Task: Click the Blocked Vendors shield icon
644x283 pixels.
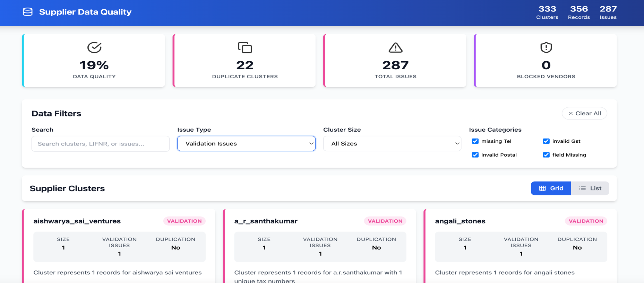Action: click(x=546, y=47)
